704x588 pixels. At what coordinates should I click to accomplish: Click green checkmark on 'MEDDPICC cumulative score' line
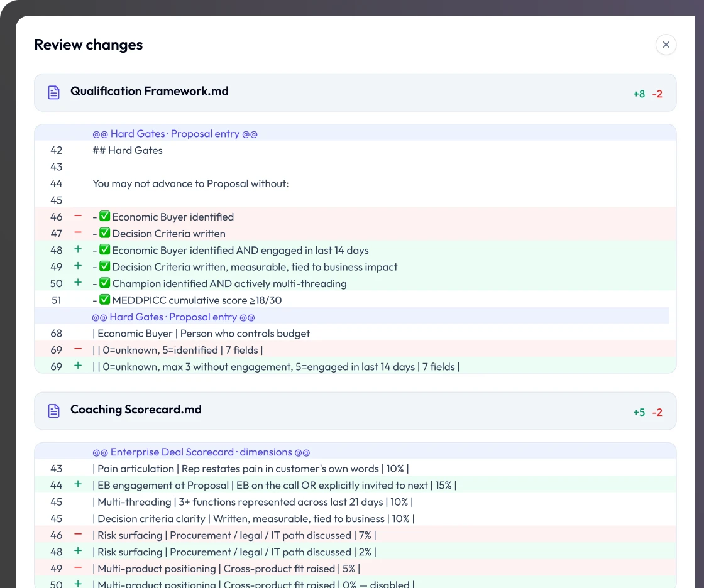pos(104,300)
